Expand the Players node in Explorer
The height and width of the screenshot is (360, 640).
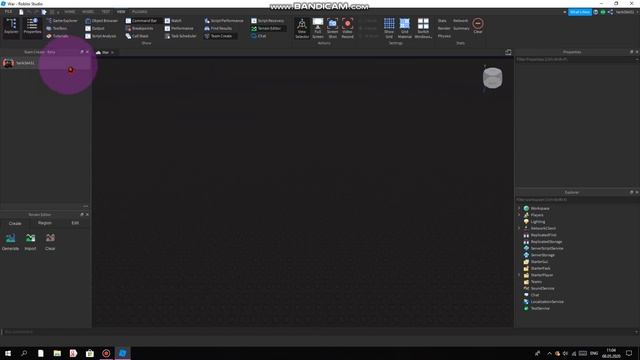[x=520, y=215]
